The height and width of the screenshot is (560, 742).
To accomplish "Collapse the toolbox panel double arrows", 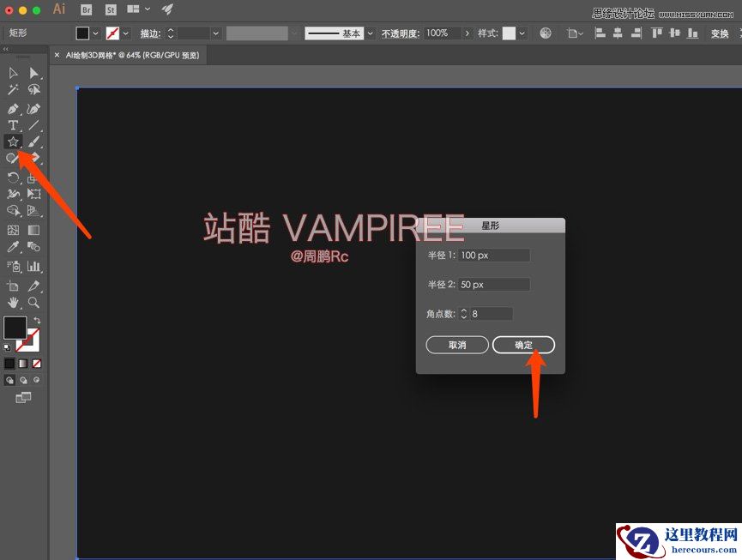I will point(6,49).
